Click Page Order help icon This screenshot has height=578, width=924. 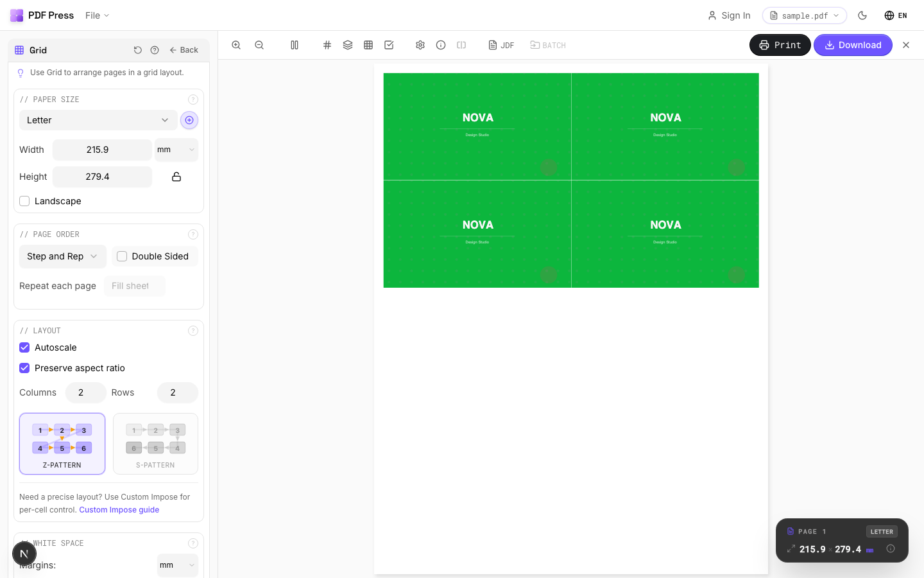click(193, 234)
